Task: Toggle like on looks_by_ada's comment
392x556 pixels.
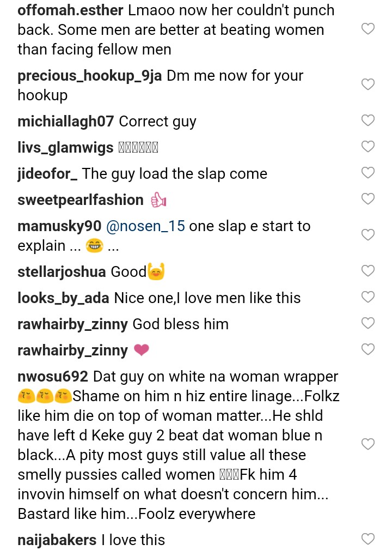Action: click(x=368, y=297)
